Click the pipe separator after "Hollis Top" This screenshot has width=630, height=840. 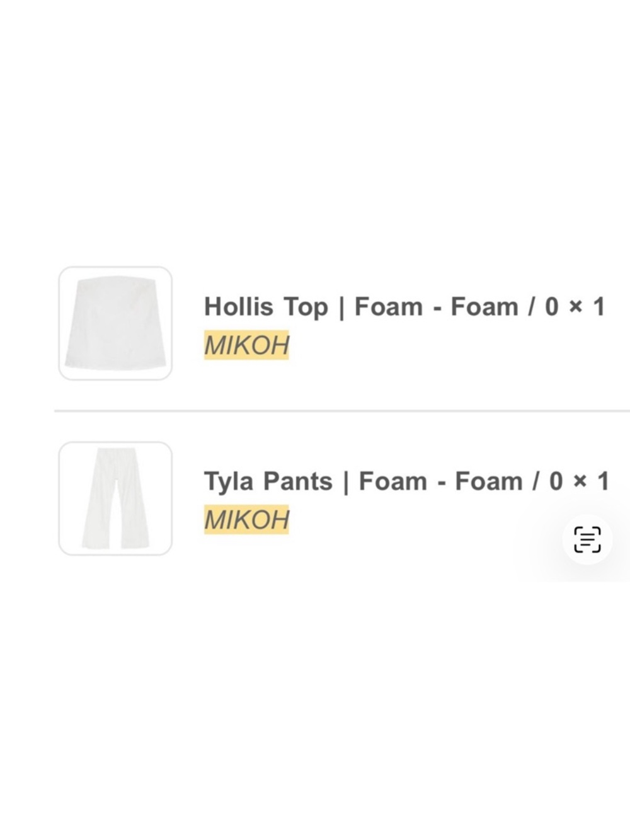pos(341,308)
